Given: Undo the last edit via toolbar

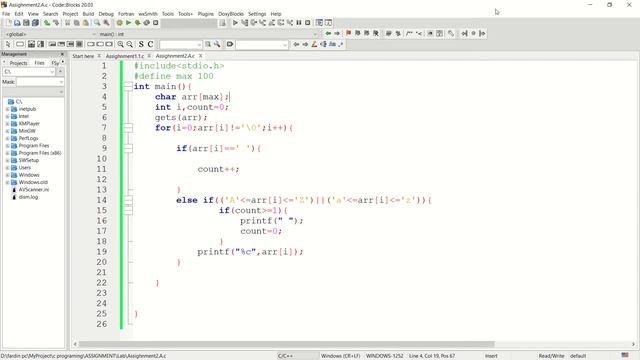Looking at the screenshot, I should 47,23.
